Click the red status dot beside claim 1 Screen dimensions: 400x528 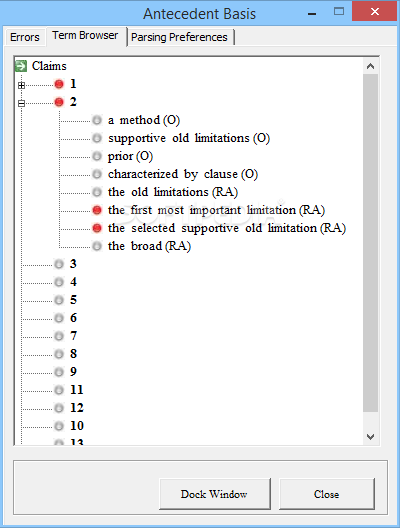pos(59,84)
